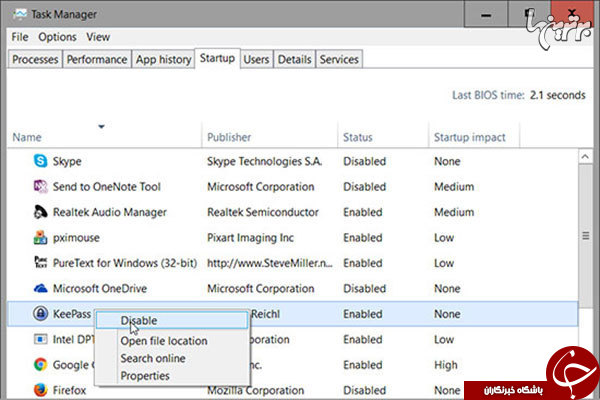This screenshot has width=600, height=400.
Task: Click Enabled status in KeePass row
Action: tap(363, 314)
